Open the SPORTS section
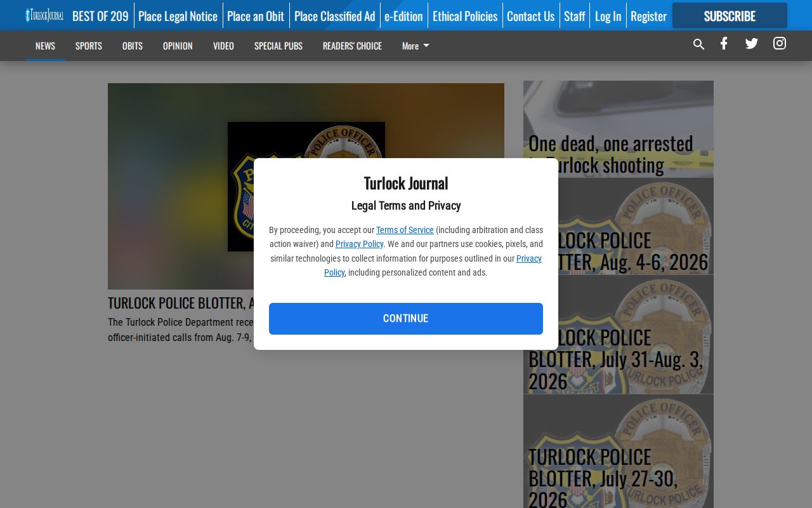812x508 pixels. point(89,46)
